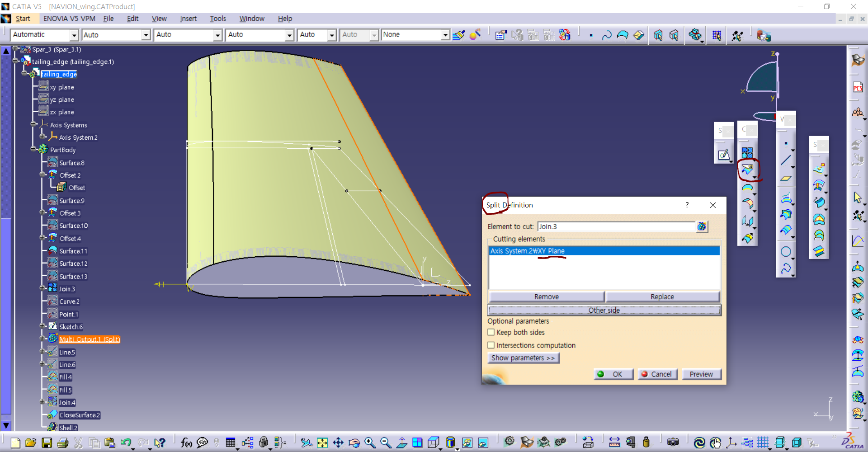Image resolution: width=868 pixels, height=452 pixels.
Task: Select the Spline tool in wireframe toolbar
Action: click(786, 268)
